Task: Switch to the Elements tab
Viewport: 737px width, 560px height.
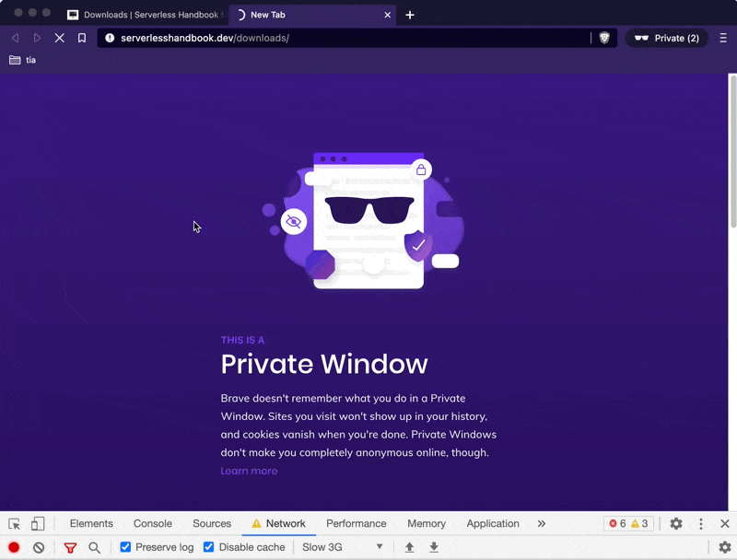Action: pos(91,524)
